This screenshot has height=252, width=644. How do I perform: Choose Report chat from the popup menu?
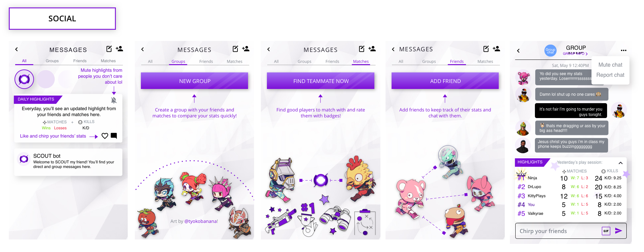pos(610,75)
